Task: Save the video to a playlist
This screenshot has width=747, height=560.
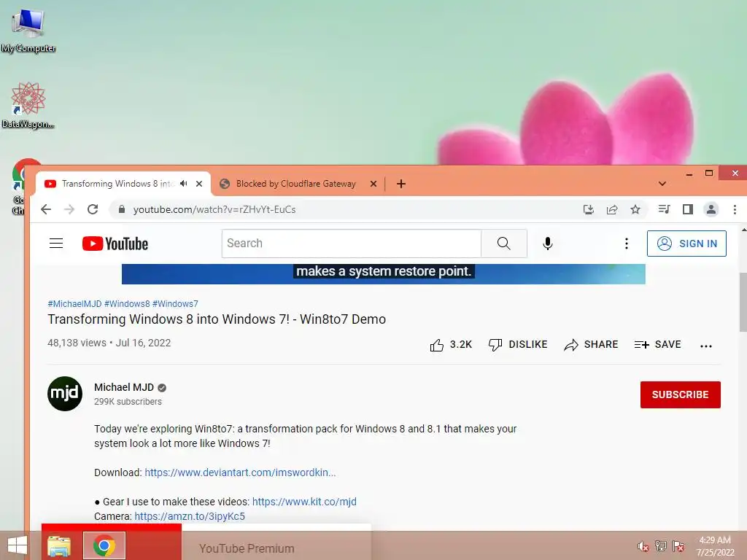Action: pyautogui.click(x=657, y=345)
